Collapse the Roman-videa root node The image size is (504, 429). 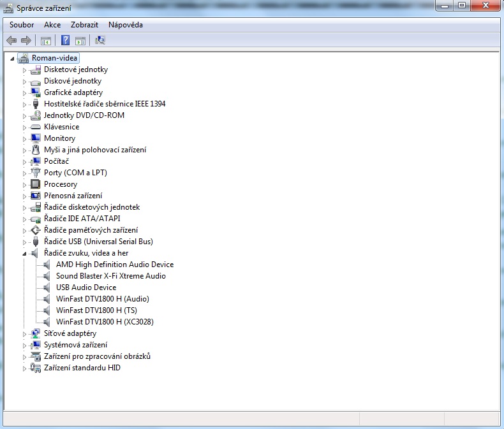12,59
